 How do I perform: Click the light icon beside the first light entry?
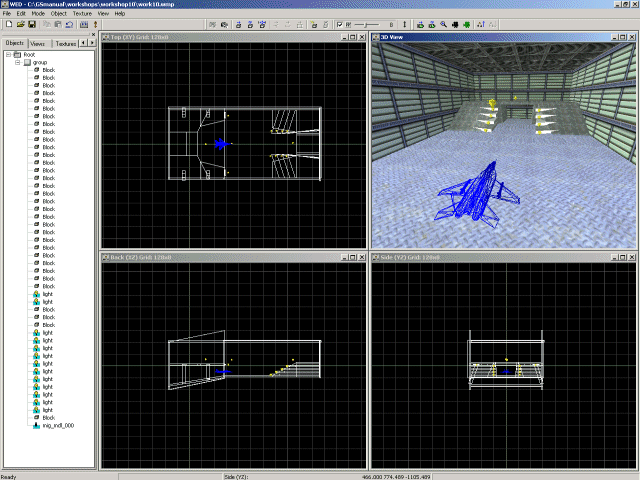pos(36,293)
